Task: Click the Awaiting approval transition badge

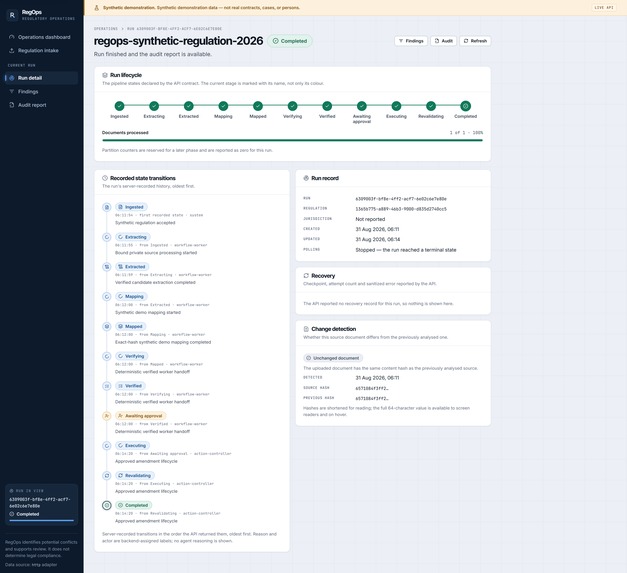Action: (141, 416)
